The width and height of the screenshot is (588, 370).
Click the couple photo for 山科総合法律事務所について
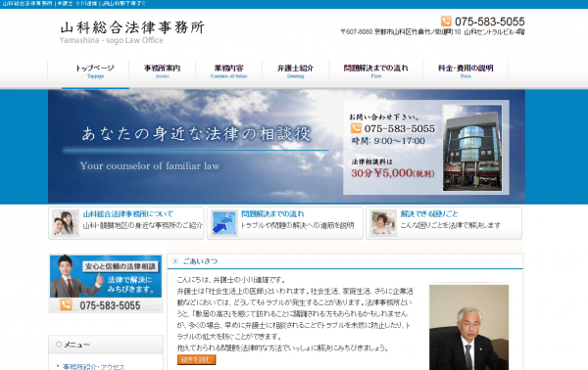click(x=66, y=223)
